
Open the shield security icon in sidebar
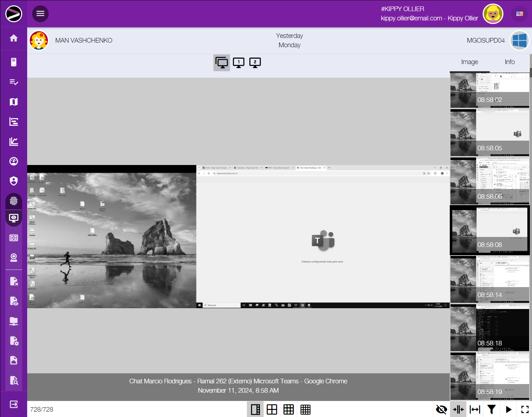[14, 181]
